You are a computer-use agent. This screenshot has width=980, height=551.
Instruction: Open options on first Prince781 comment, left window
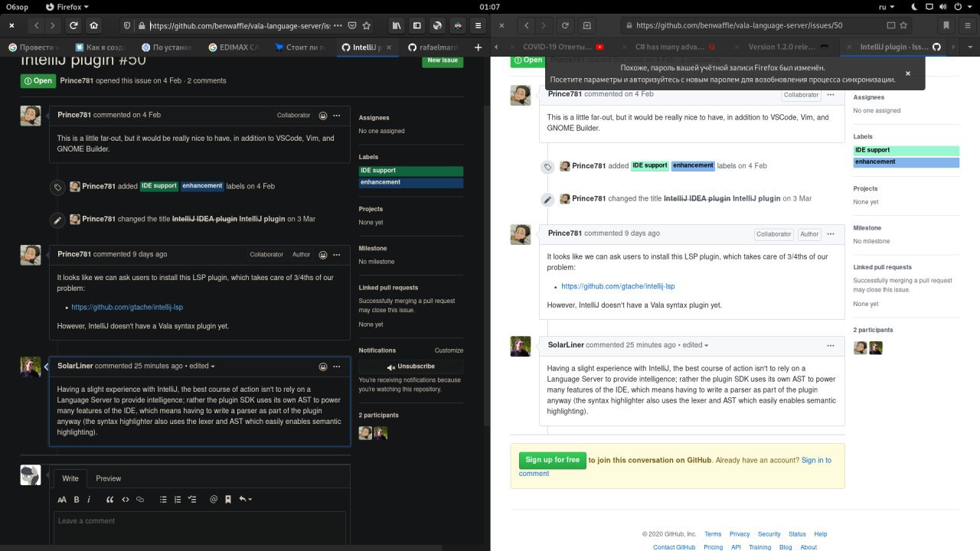tap(336, 116)
